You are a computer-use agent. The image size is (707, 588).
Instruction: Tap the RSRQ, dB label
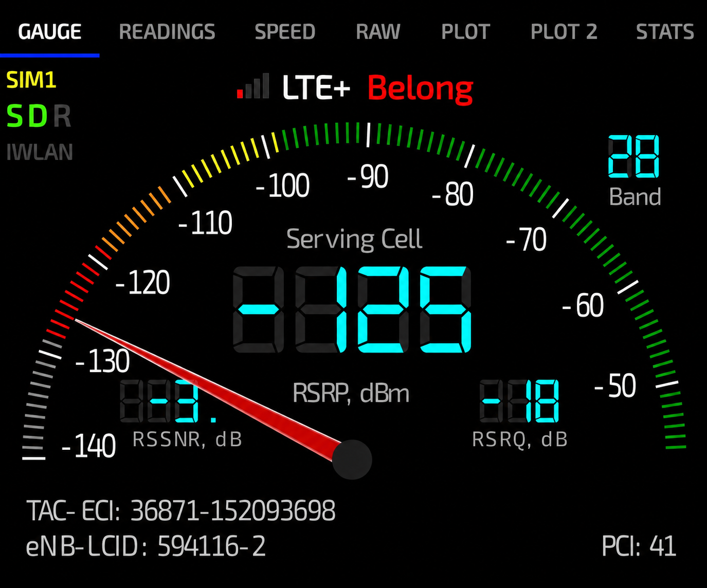(x=520, y=439)
